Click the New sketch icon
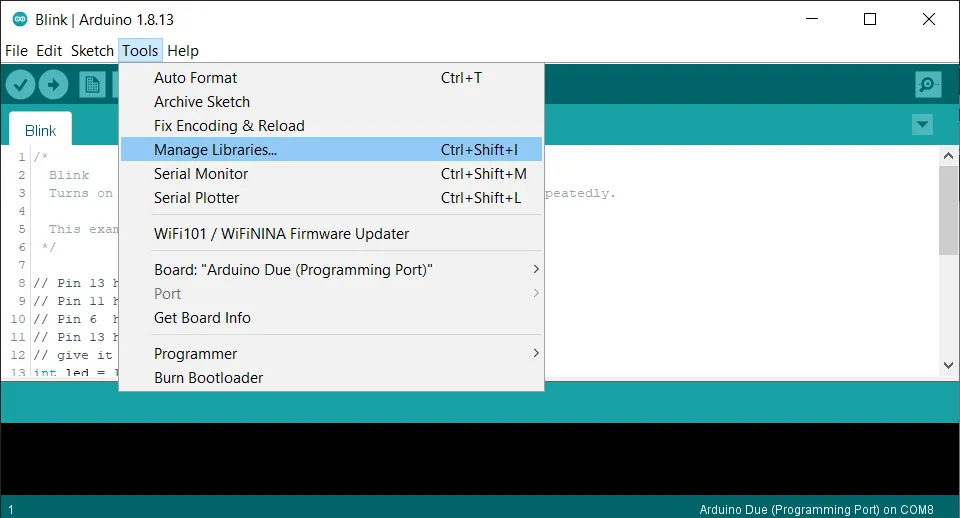 coord(92,85)
